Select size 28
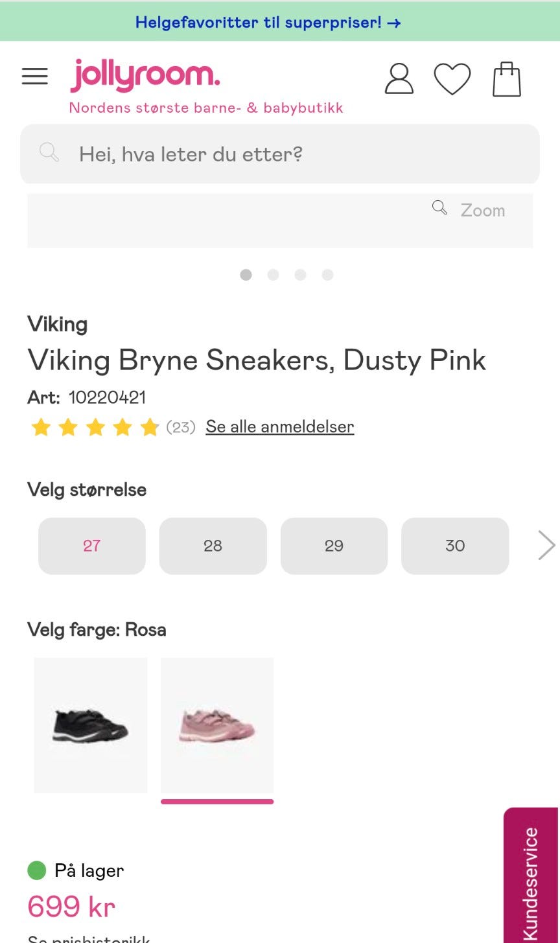The width and height of the screenshot is (560, 943). tap(213, 546)
